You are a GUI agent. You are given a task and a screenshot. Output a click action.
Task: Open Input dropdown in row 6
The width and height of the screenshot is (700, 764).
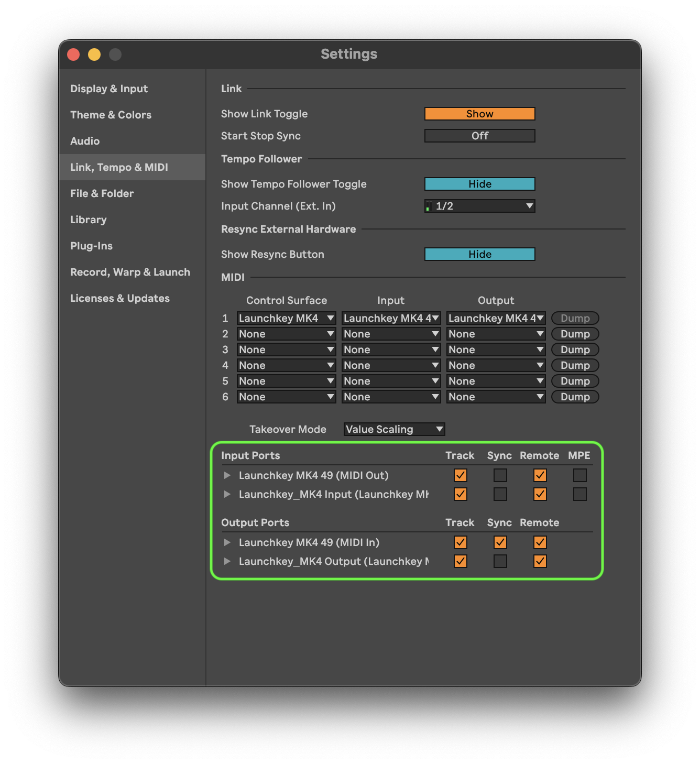pos(391,397)
